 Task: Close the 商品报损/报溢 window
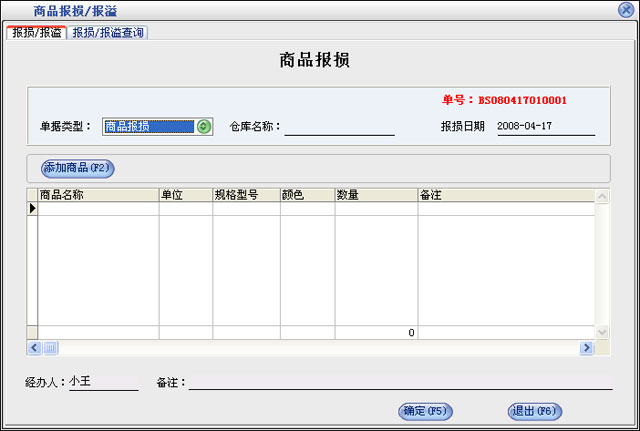click(625, 10)
